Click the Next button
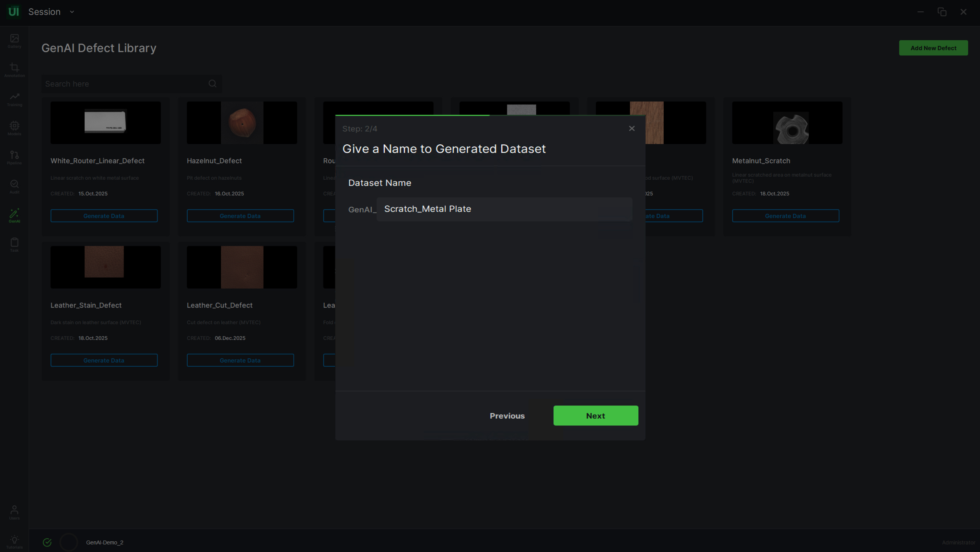The width and height of the screenshot is (980, 552). pyautogui.click(x=595, y=415)
